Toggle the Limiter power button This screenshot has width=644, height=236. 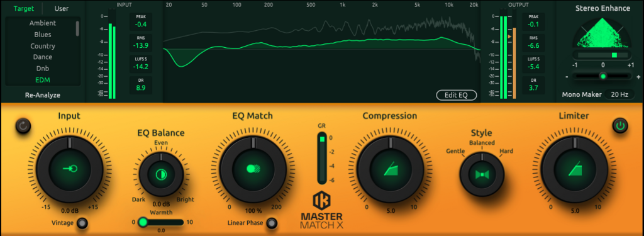pyautogui.click(x=620, y=126)
